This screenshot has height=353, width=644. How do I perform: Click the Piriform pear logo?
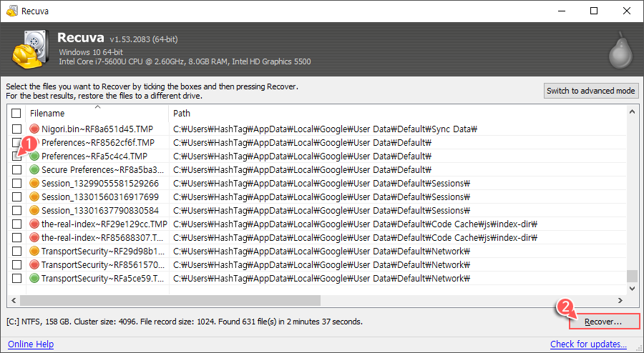pyautogui.click(x=620, y=51)
